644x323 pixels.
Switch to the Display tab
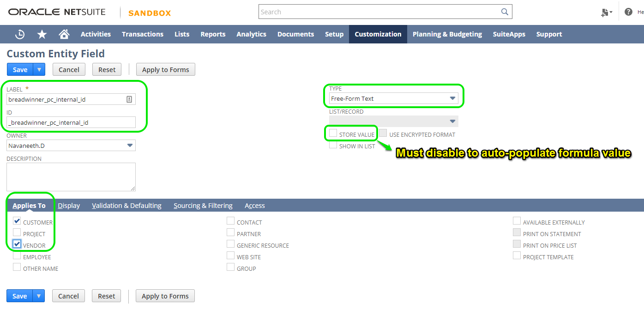pos(69,206)
